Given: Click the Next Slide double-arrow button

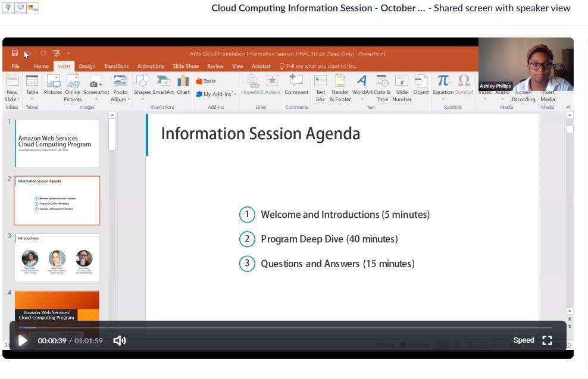Looking at the screenshot, I should (570, 327).
